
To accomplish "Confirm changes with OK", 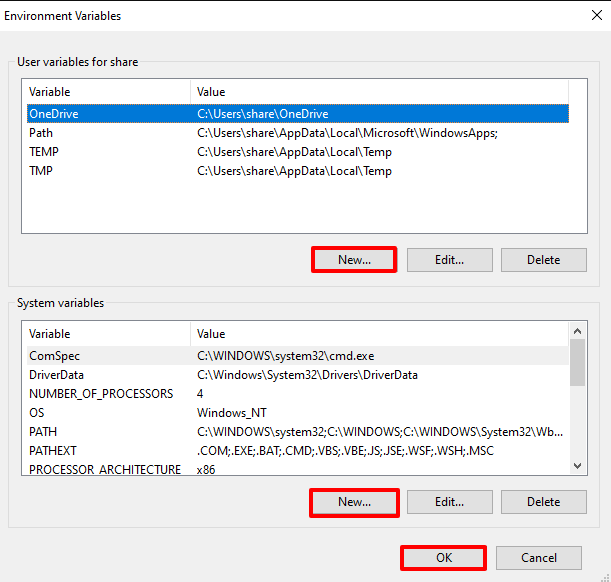I will pos(443,558).
